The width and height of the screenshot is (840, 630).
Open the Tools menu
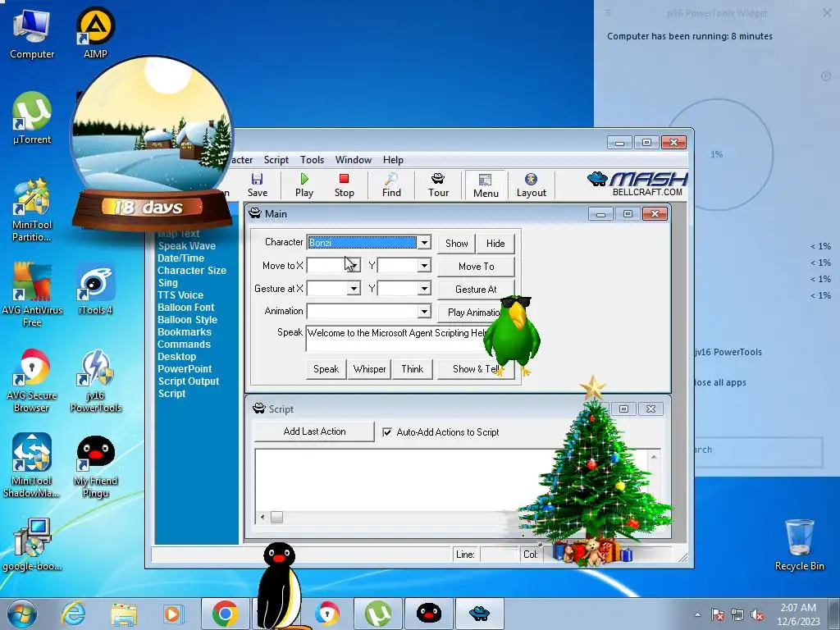coord(312,160)
